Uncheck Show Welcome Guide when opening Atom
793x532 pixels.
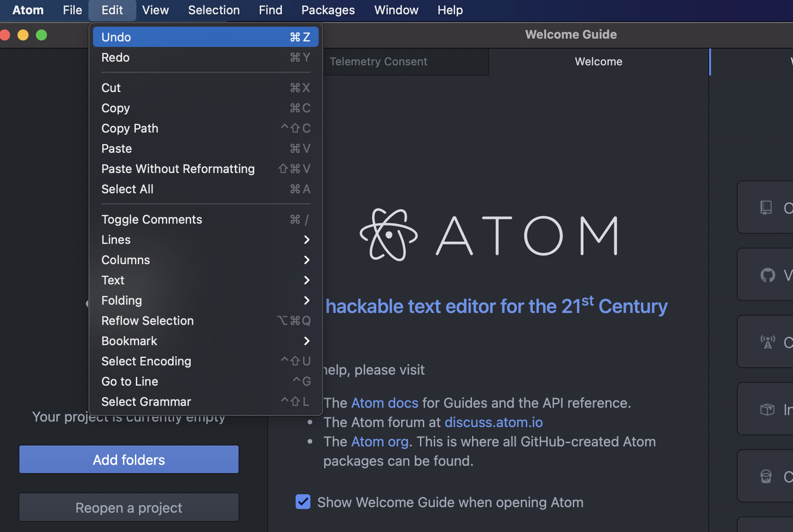pos(303,502)
